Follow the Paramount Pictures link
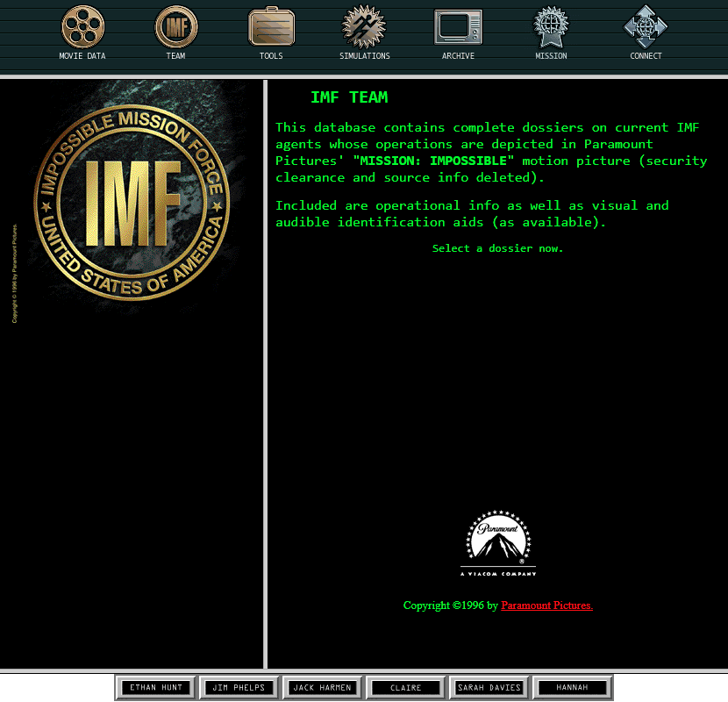The width and height of the screenshot is (728, 702). 546,605
